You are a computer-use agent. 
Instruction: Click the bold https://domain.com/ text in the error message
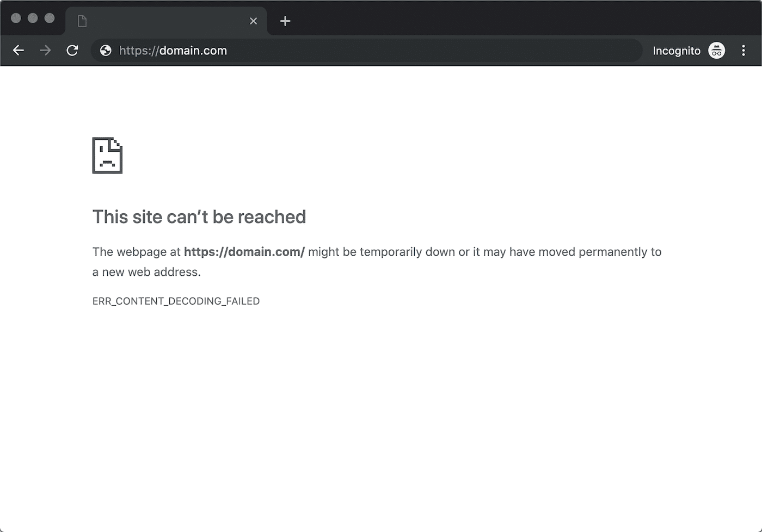point(244,252)
